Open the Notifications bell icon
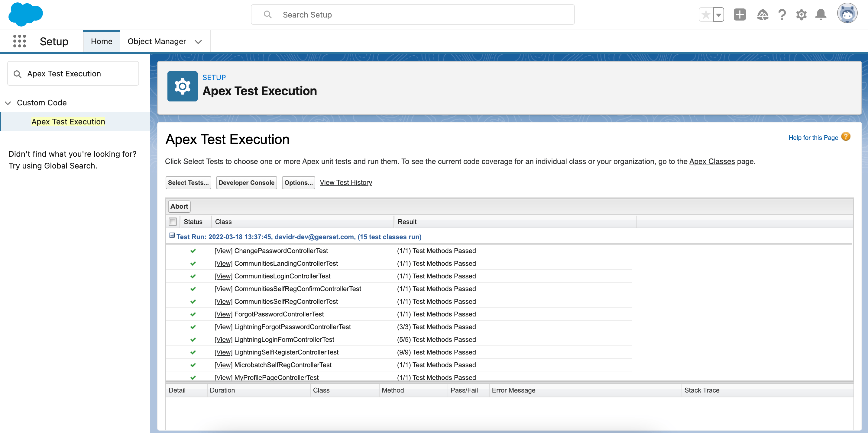868x433 pixels. pyautogui.click(x=821, y=15)
